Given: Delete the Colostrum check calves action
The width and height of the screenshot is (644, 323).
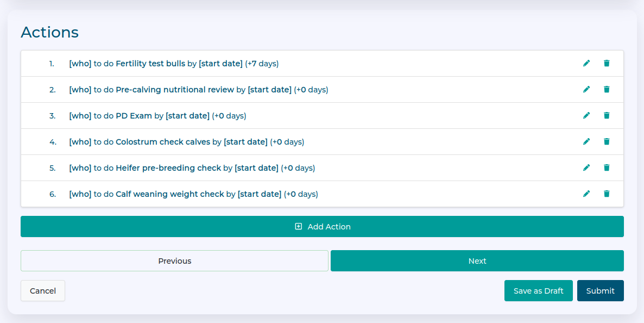Looking at the screenshot, I should 607,141.
